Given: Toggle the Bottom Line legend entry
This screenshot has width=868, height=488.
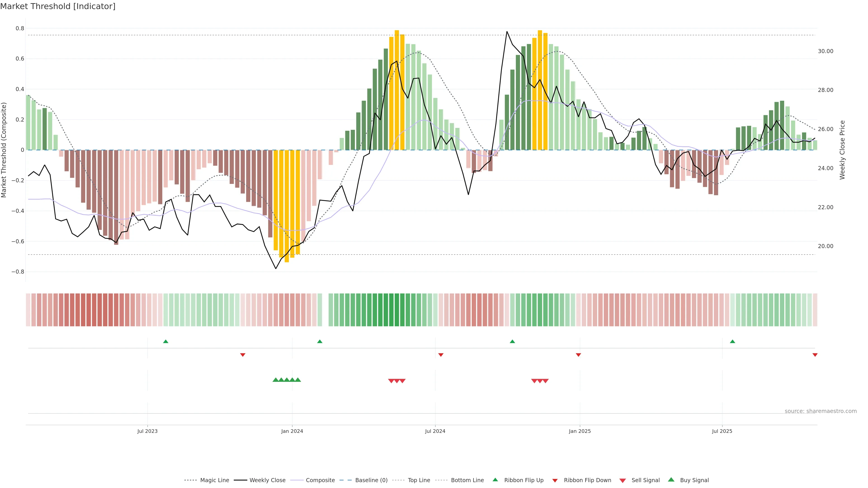Looking at the screenshot, I should pyautogui.click(x=467, y=480).
